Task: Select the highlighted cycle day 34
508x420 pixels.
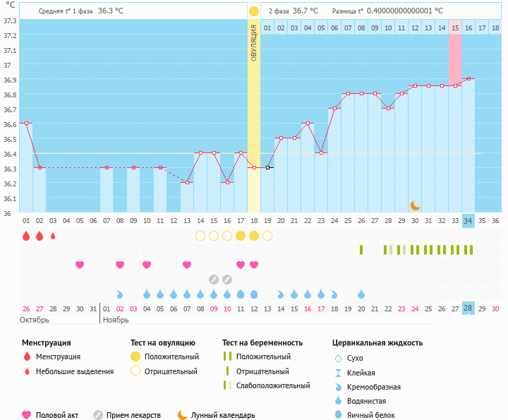Action: [468, 221]
